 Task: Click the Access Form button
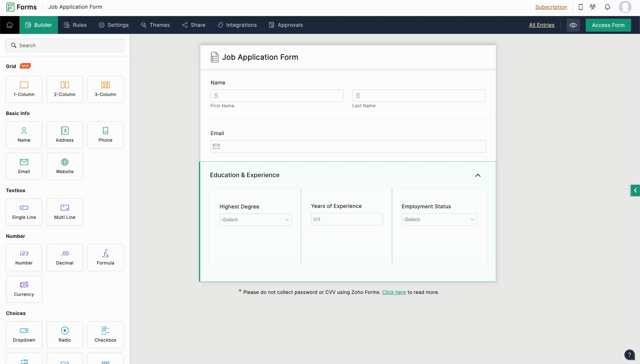(608, 25)
